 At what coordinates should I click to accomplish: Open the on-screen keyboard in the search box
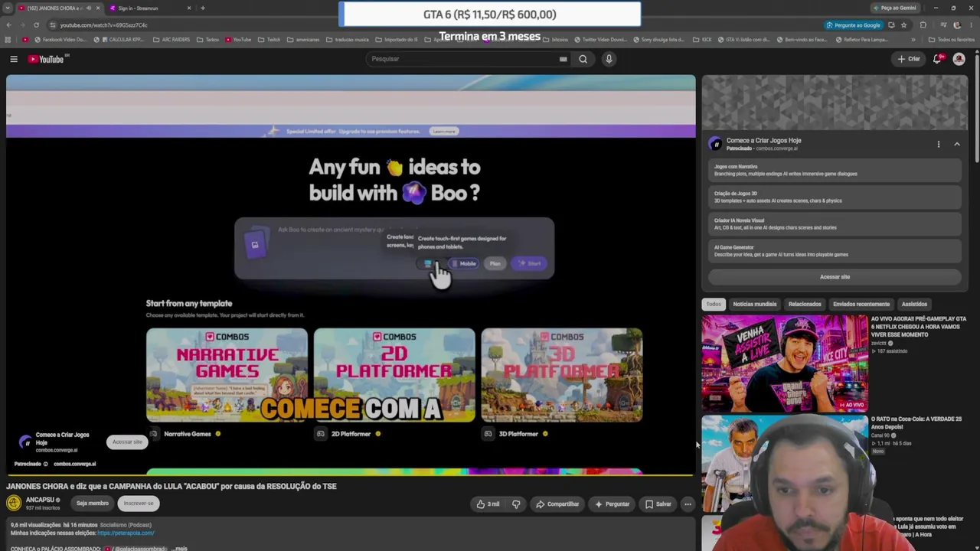563,59
